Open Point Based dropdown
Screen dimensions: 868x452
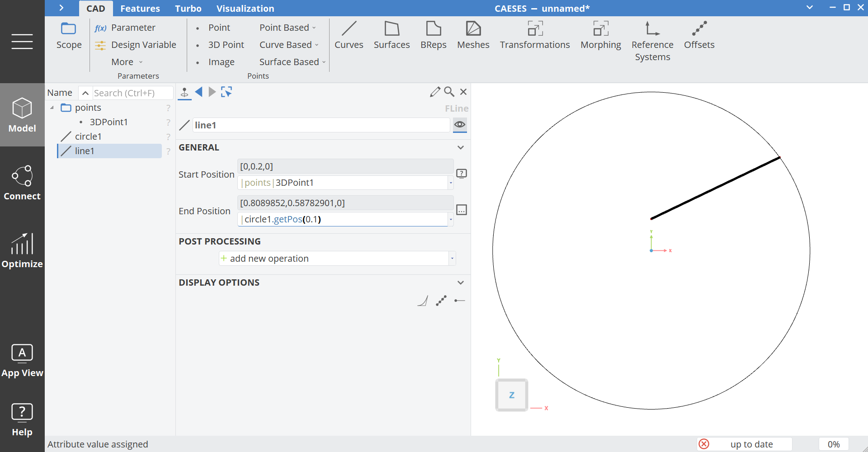click(288, 28)
